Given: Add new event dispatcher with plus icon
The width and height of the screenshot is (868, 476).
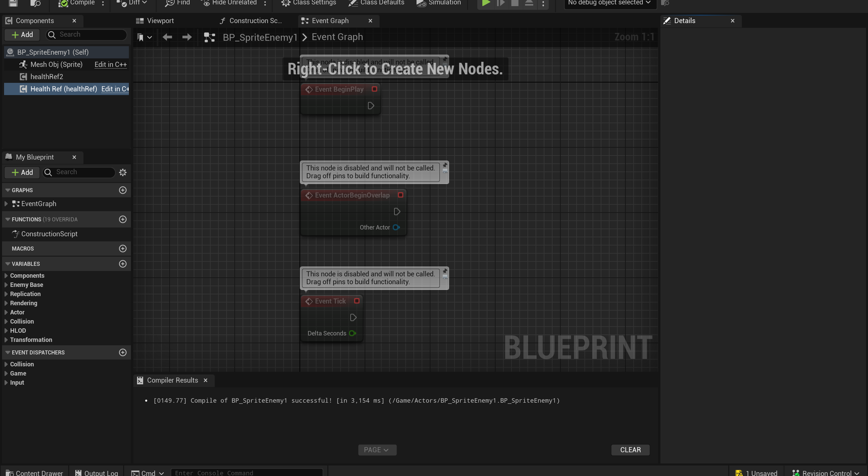Looking at the screenshot, I should click(x=123, y=352).
